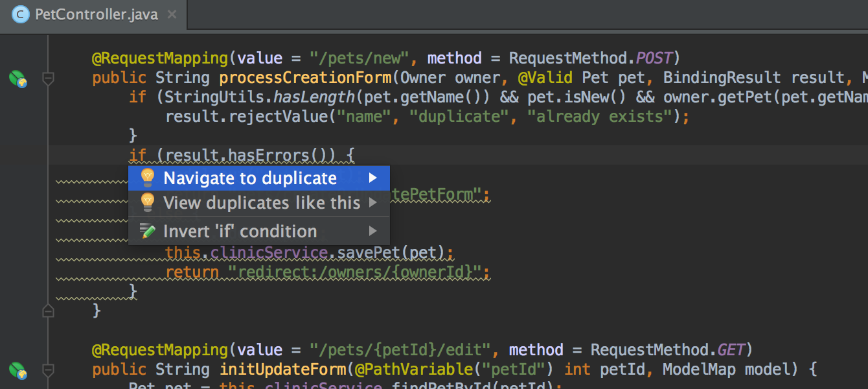The height and width of the screenshot is (389, 868).
Task: Collapse the processCreationForm method with the gutter arrow
Action: tap(48, 78)
